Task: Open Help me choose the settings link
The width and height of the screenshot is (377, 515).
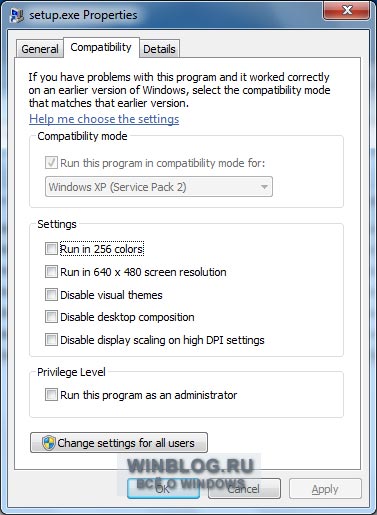Action: pos(104,119)
